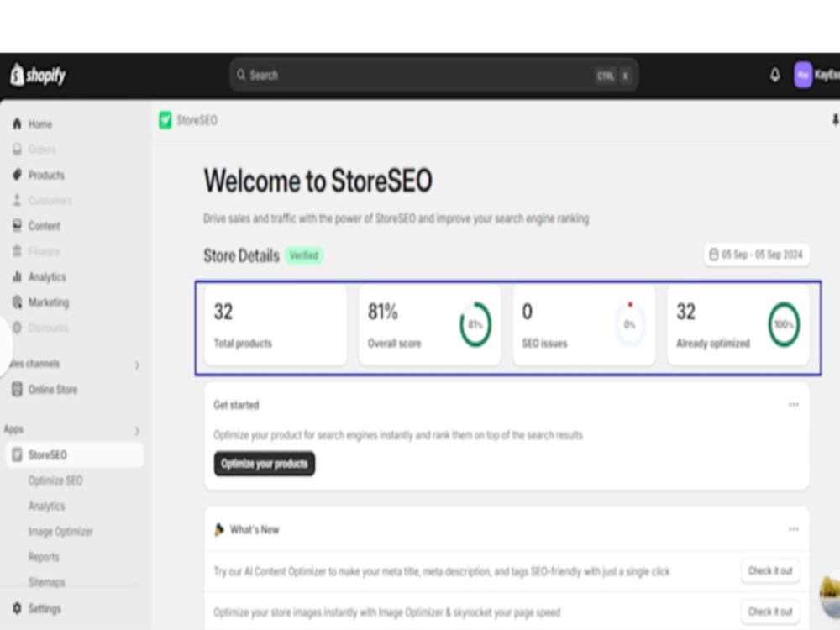This screenshot has width=840, height=630.
Task: Open Products via its tag icon
Action: tap(17, 175)
